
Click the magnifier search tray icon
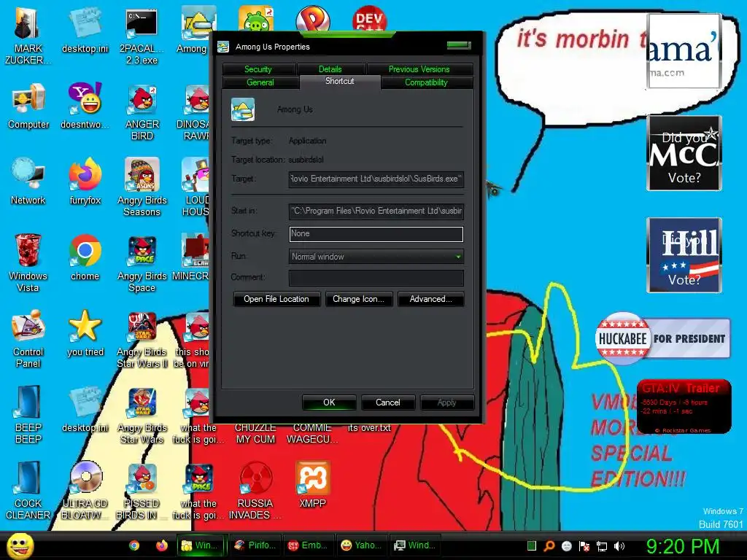point(549,546)
